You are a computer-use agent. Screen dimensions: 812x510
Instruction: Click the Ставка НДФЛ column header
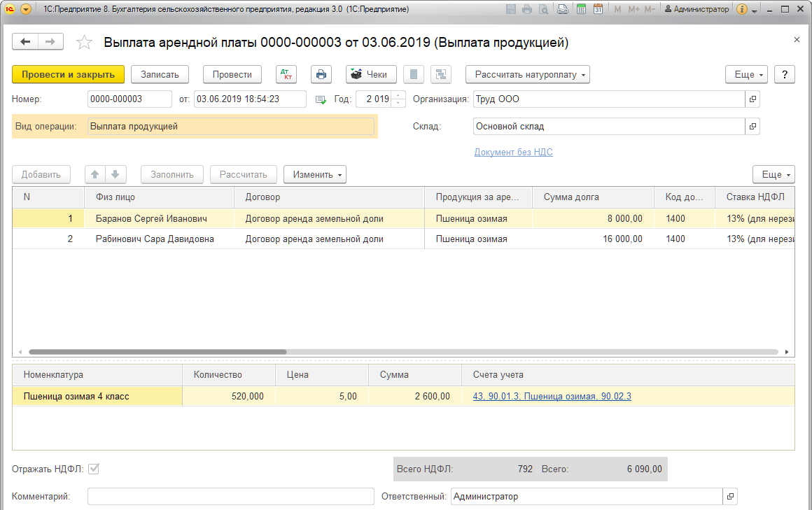click(x=755, y=197)
